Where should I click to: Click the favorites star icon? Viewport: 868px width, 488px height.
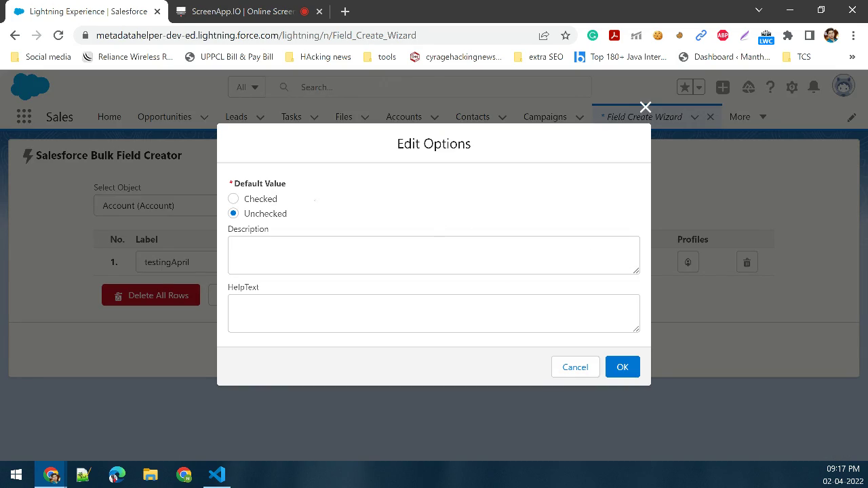click(x=684, y=87)
